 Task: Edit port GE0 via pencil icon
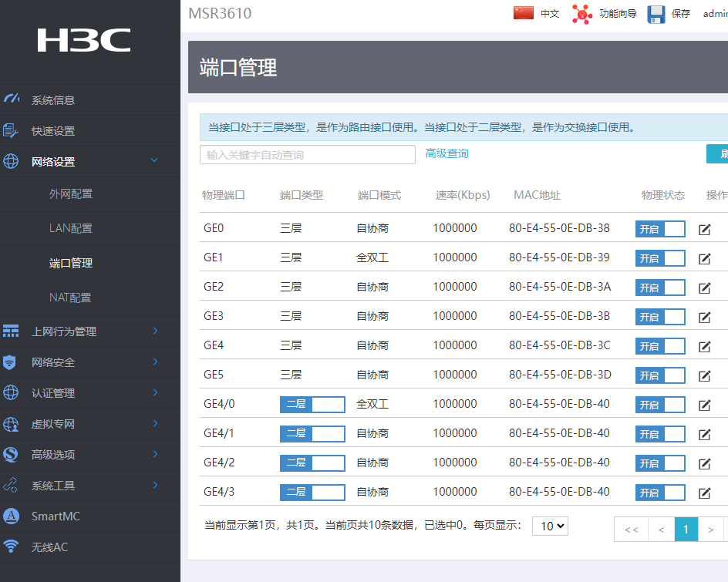coord(704,229)
